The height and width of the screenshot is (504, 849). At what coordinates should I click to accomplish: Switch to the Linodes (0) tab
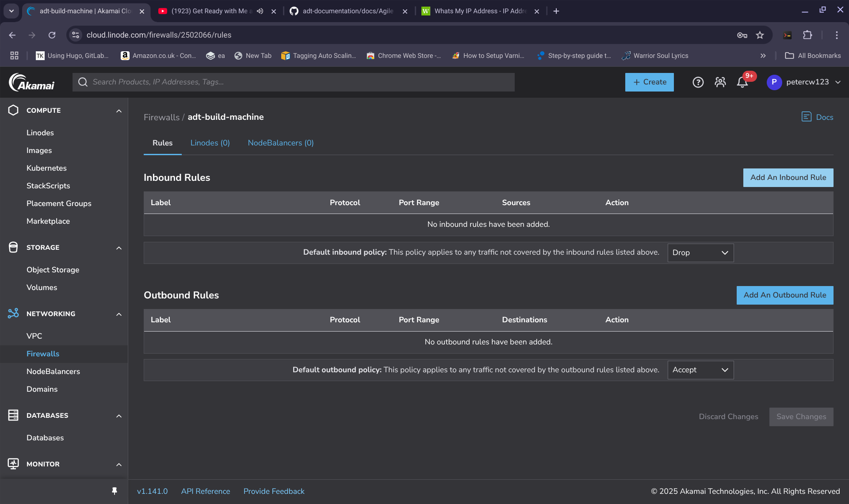tap(210, 143)
